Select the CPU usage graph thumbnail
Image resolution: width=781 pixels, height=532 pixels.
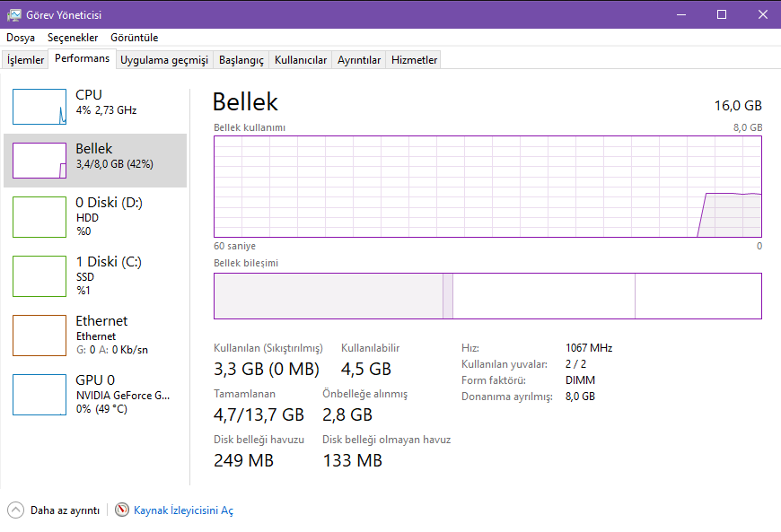click(x=39, y=107)
